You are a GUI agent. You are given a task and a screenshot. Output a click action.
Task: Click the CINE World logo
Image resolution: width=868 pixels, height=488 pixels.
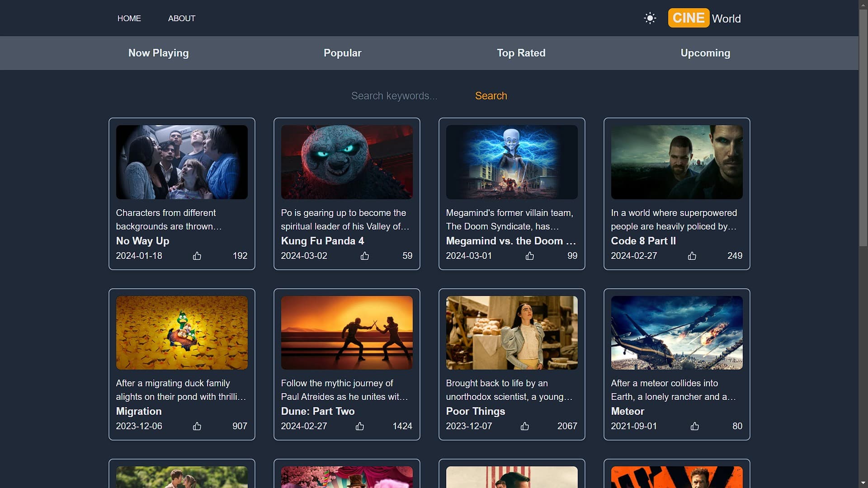click(x=704, y=18)
